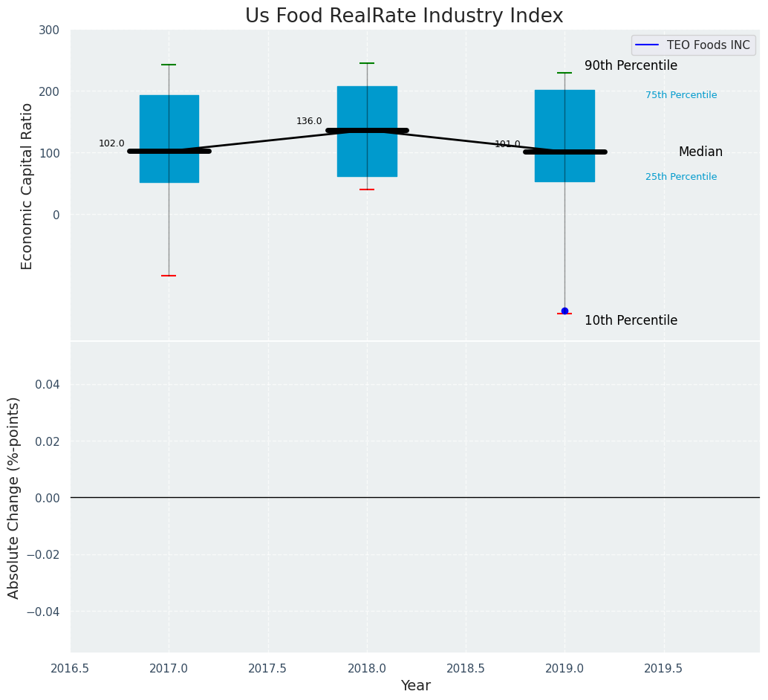Click the red 10th percentile cap for 2017

[x=169, y=276]
